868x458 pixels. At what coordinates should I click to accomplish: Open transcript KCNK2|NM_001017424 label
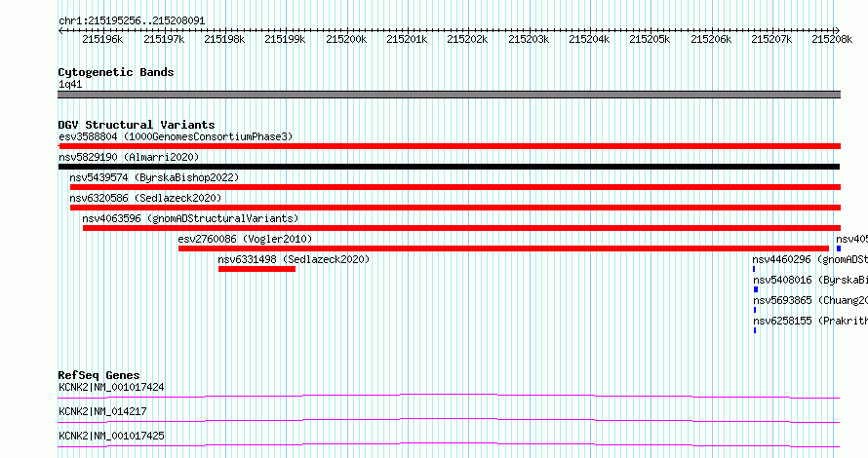click(x=111, y=387)
